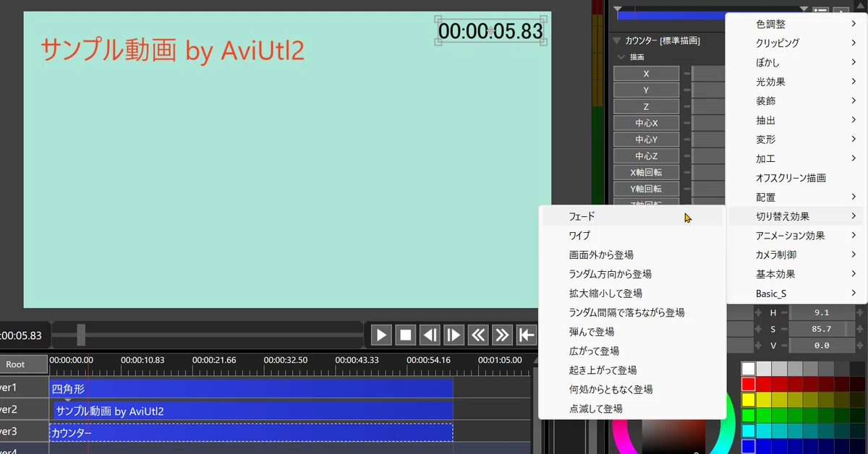Viewport: 868px width, 454px height.
Task: Choose 画面外から登場 effect
Action: pos(632,254)
